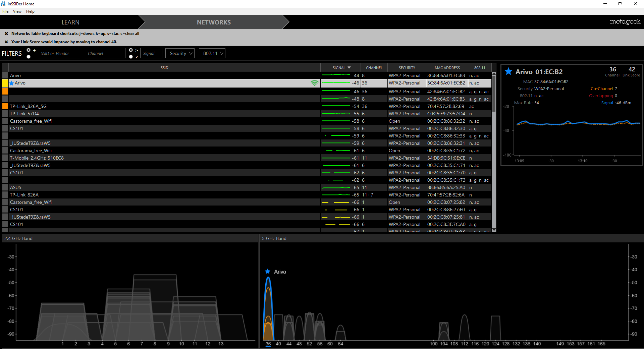This screenshot has width=644, height=349.
Task: Select the TP-Link_57D4 network
Action: (x=247, y=114)
